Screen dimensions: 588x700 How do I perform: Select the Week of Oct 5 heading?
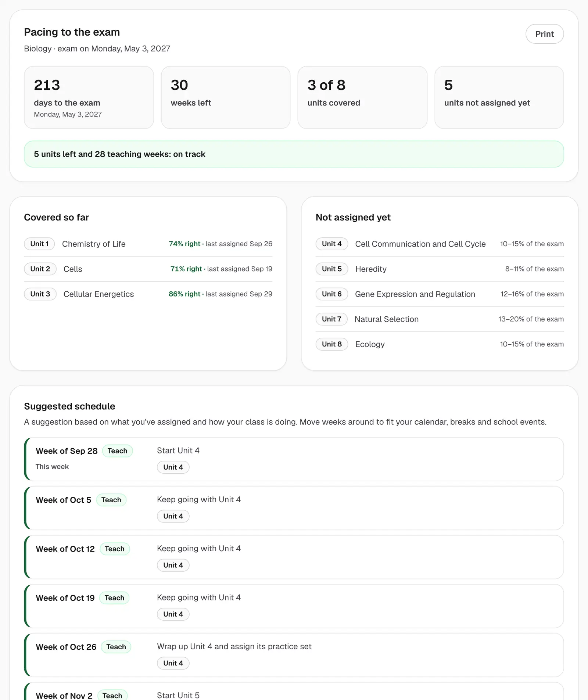pos(63,500)
